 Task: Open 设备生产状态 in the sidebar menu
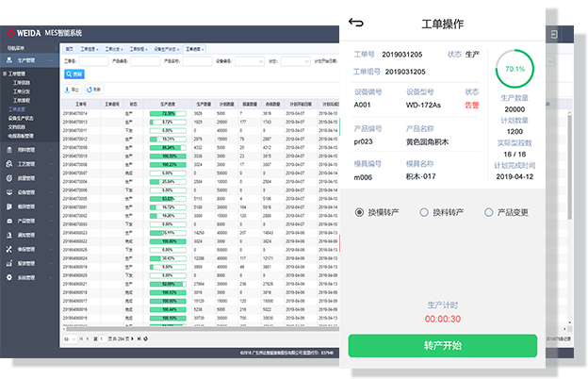(x=21, y=118)
